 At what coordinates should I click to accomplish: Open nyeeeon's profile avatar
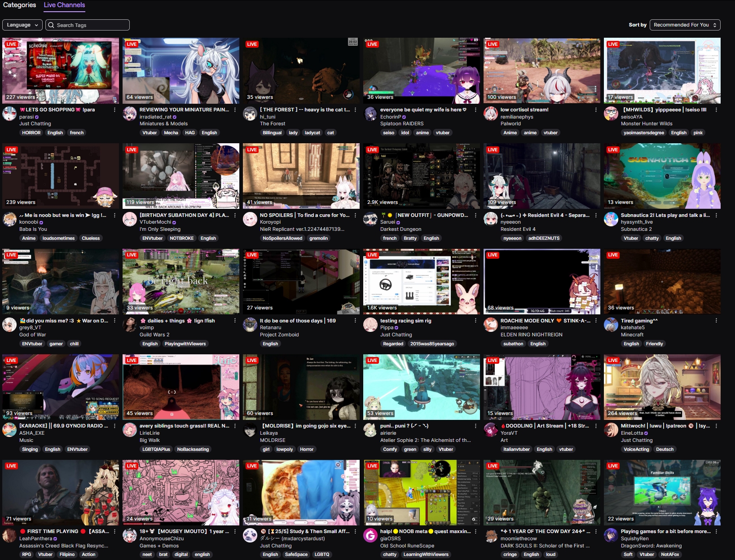tap(491, 219)
